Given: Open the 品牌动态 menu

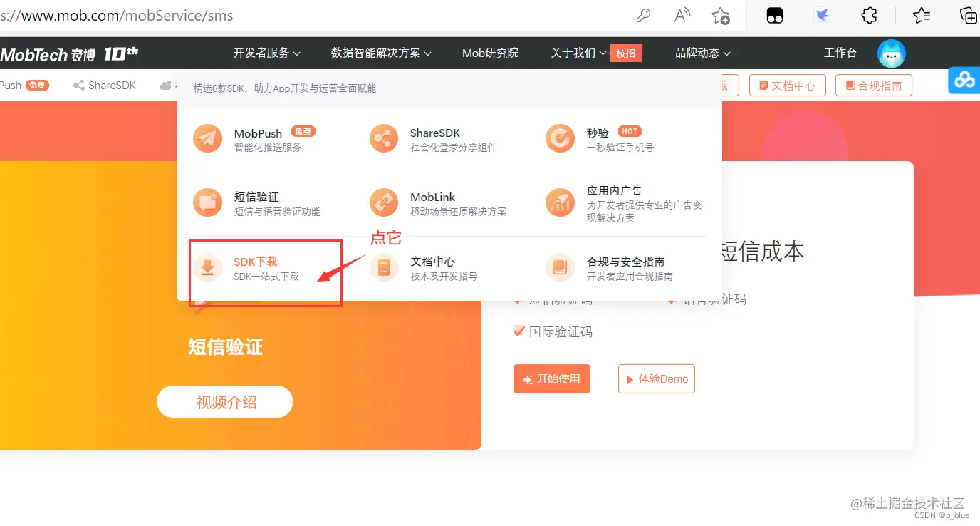Looking at the screenshot, I should click(x=703, y=53).
